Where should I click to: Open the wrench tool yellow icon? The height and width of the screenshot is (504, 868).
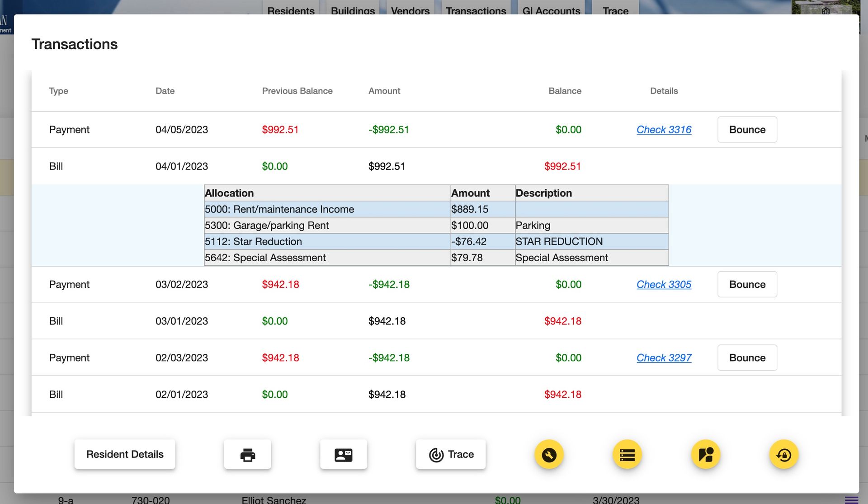pos(548,454)
